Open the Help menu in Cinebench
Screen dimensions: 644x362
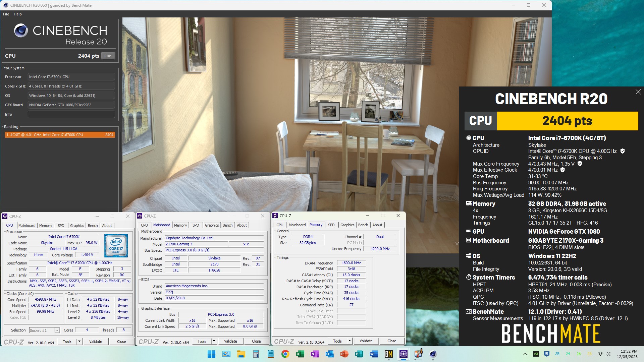click(18, 14)
